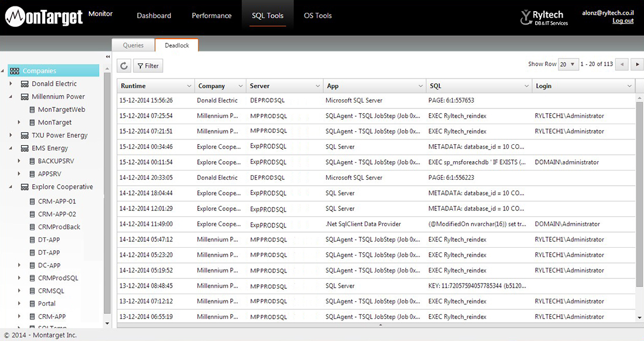Click the '(@ModifiedOn nvarchar(16))' SQL cell

[x=477, y=224]
